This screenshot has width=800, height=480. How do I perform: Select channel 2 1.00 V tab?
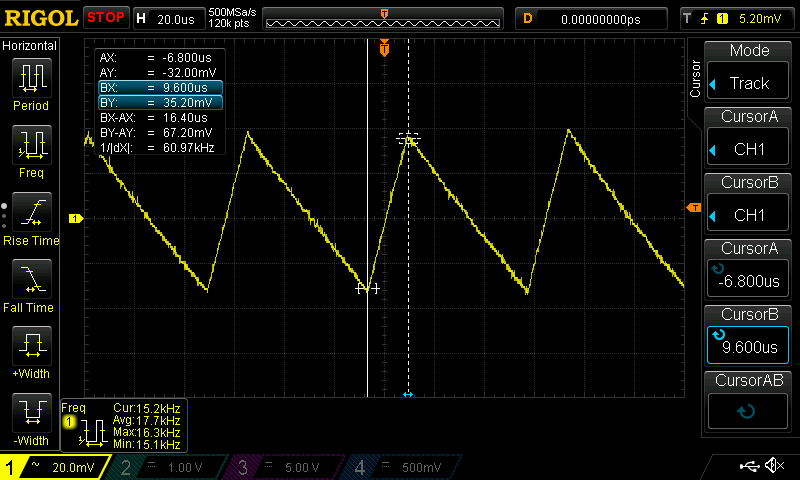(167, 467)
